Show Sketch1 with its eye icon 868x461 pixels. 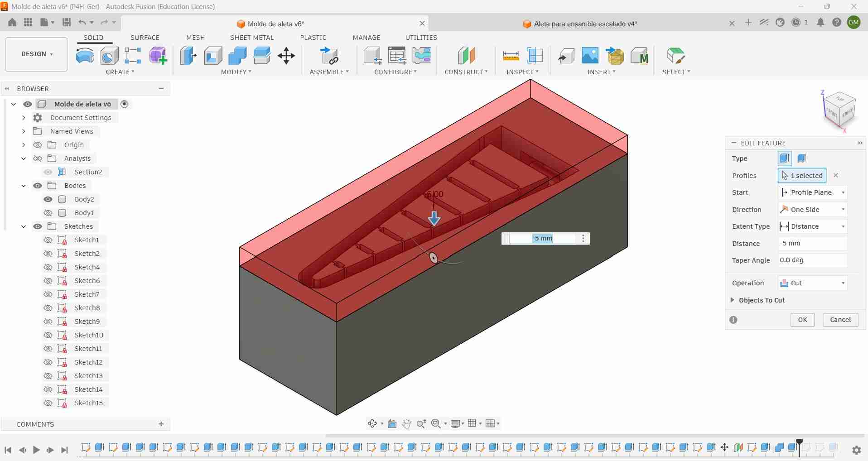[x=48, y=240]
